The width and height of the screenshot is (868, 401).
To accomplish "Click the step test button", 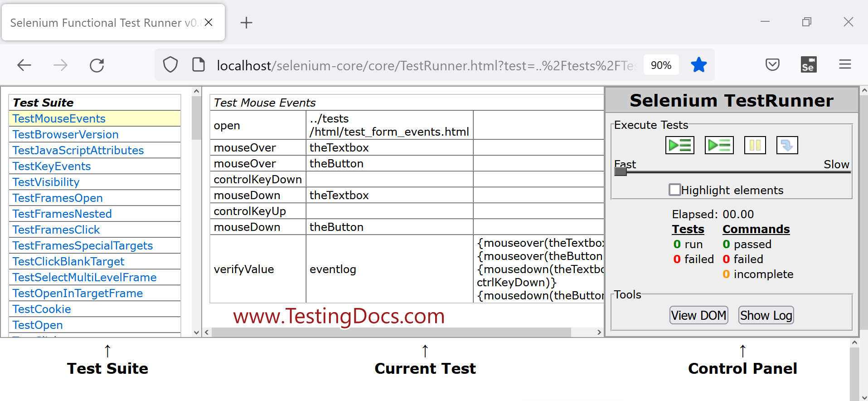I will [787, 146].
